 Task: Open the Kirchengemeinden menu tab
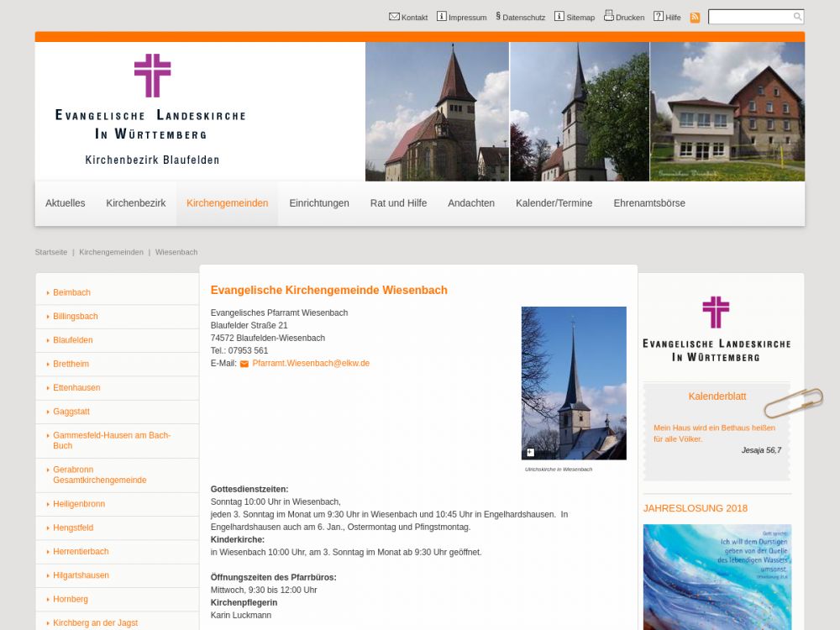[227, 203]
